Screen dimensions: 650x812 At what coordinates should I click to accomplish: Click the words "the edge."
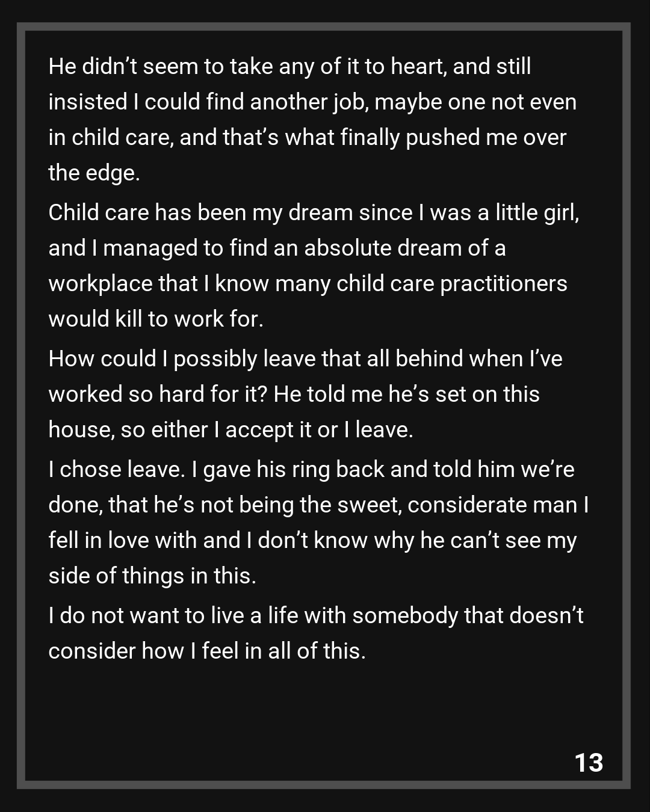(94, 173)
